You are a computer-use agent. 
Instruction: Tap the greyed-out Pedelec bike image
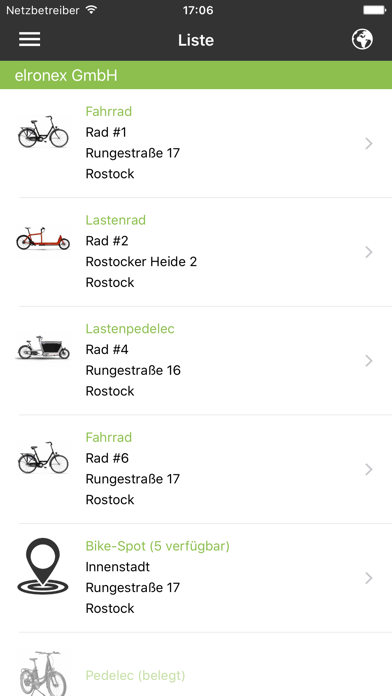[x=43, y=673]
